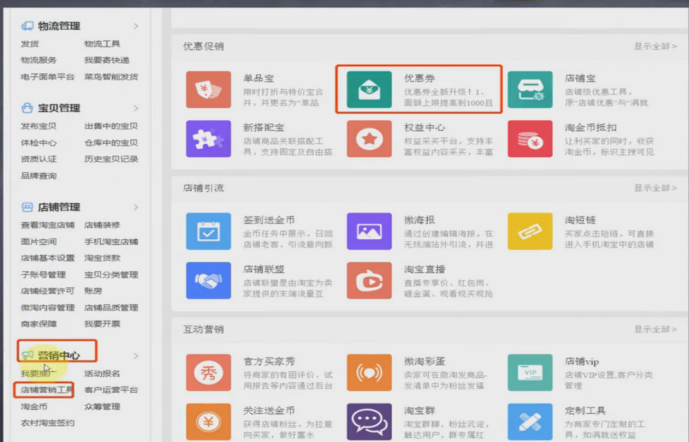Screen dimensions: 689x442
Task: Expand 显示全部 in the 优惠促销 section
Action: pos(654,46)
